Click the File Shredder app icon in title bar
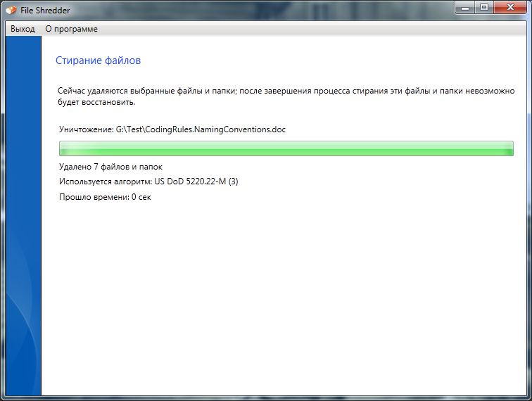Viewport: 532px width, 401px height. pos(11,10)
